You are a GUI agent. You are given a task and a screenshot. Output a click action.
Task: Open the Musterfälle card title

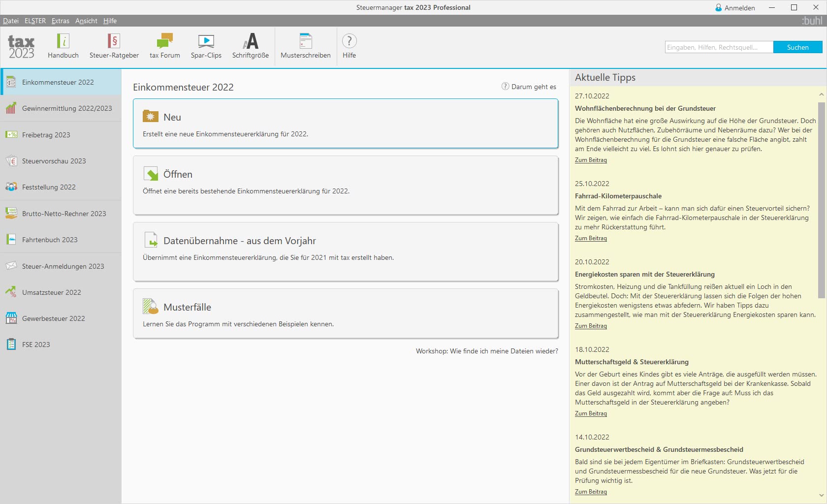(x=187, y=307)
